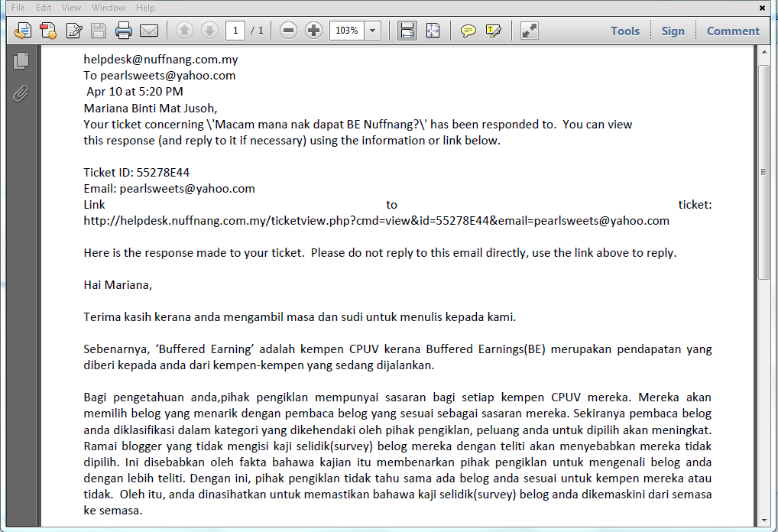778x532 pixels.
Task: Show the Attachments paperclip panel
Action: (x=21, y=93)
